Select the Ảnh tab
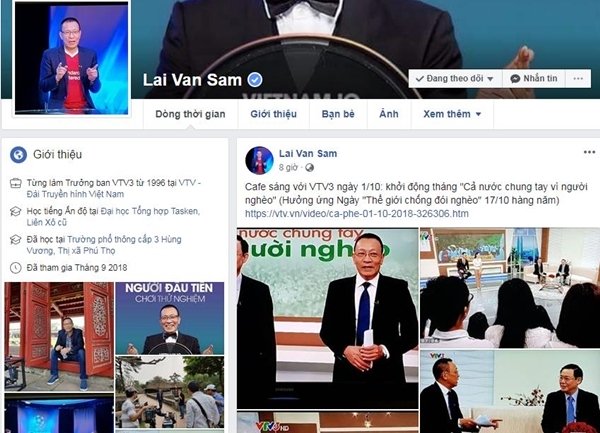Viewport: 600px width, 433px height. tap(389, 114)
